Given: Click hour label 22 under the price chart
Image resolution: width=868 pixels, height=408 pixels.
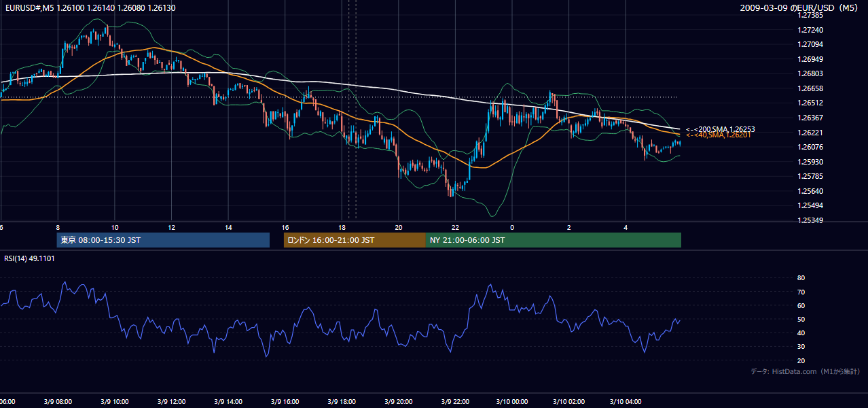Looking at the screenshot, I should click(x=455, y=227).
